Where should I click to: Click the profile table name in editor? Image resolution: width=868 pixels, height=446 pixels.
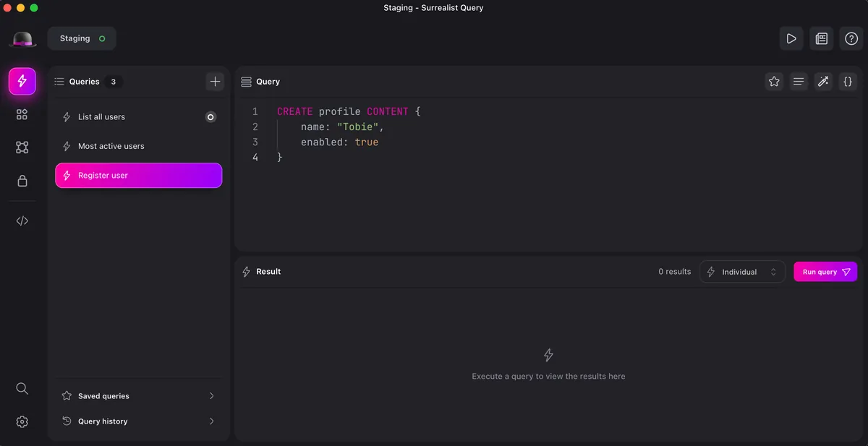point(340,112)
